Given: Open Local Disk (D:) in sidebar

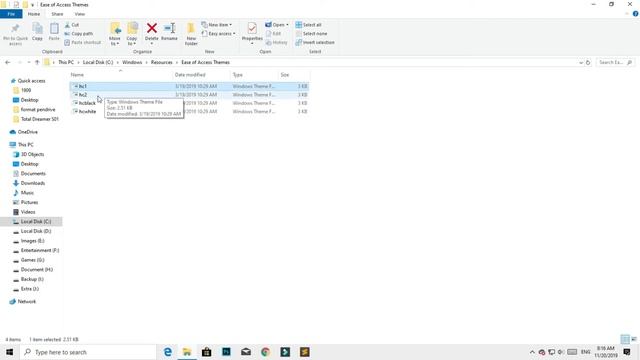Looking at the screenshot, I should pyautogui.click(x=36, y=231).
